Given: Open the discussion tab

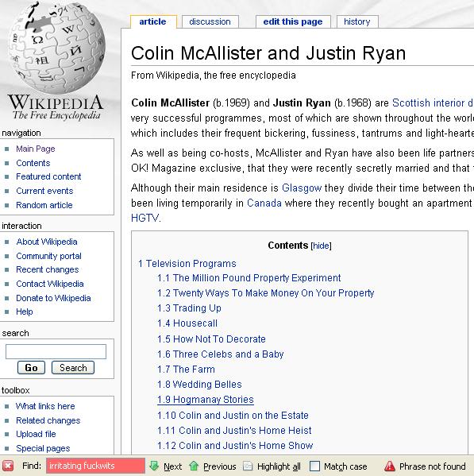Looking at the screenshot, I should (210, 22).
